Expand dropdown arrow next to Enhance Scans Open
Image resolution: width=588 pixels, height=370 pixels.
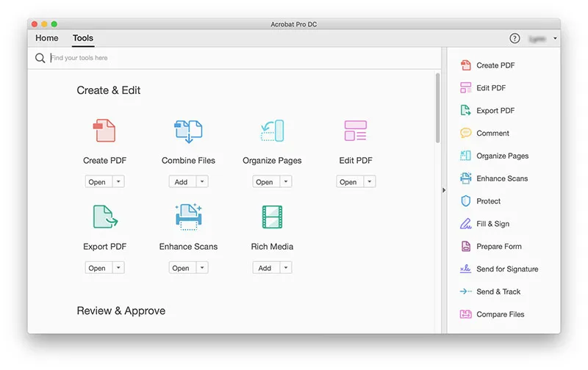[x=202, y=268]
